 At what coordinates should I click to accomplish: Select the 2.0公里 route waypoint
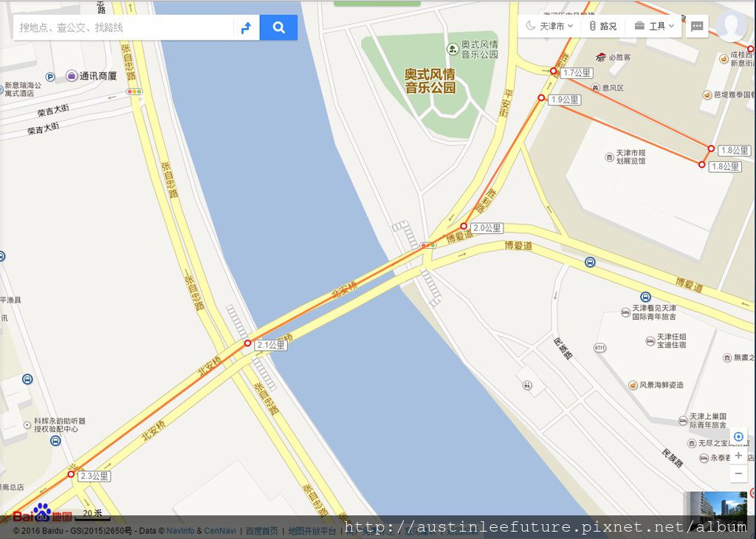[x=464, y=226]
